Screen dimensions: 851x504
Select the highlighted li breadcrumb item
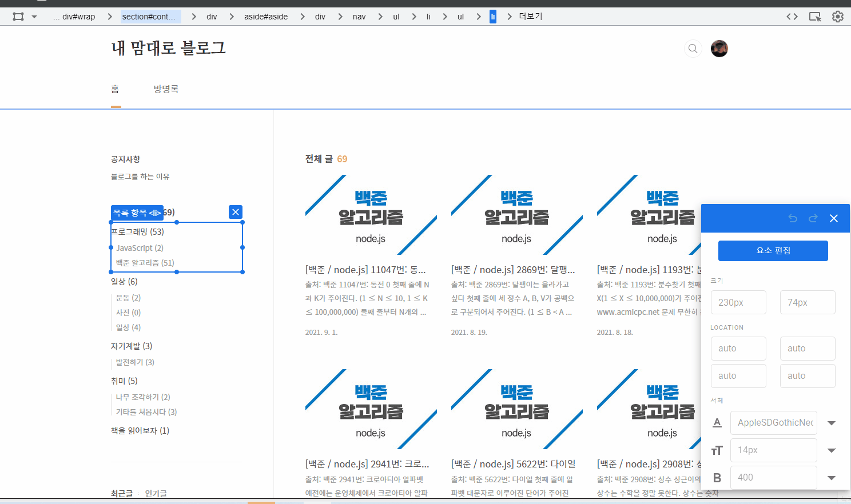[x=493, y=17]
